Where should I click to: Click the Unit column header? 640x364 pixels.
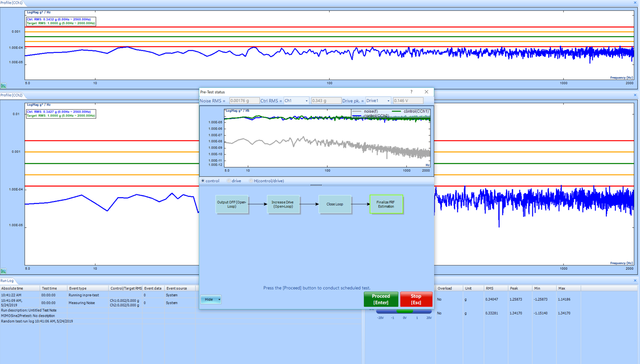pyautogui.click(x=473, y=288)
